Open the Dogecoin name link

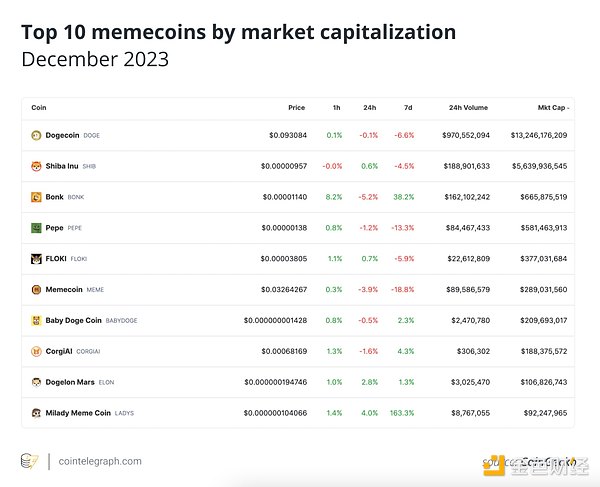pyautogui.click(x=62, y=135)
